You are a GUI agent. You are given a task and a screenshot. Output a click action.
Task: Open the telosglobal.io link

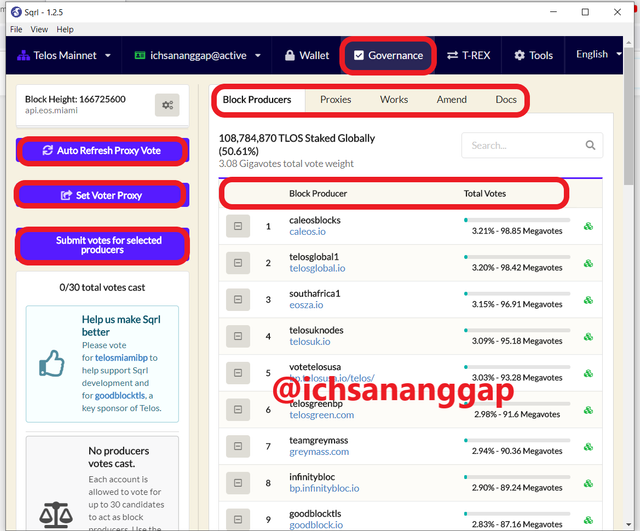coord(317,269)
